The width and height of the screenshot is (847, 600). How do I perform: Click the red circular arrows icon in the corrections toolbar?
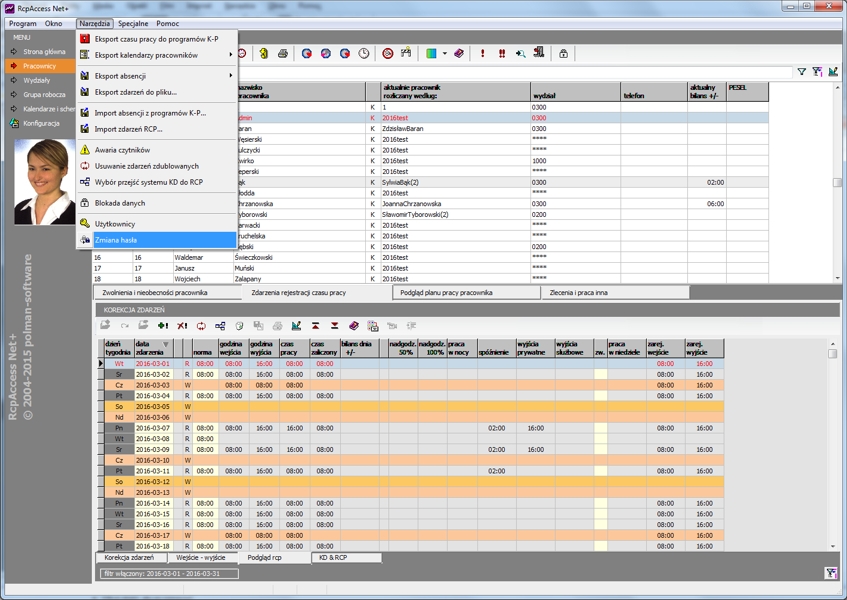tap(201, 326)
